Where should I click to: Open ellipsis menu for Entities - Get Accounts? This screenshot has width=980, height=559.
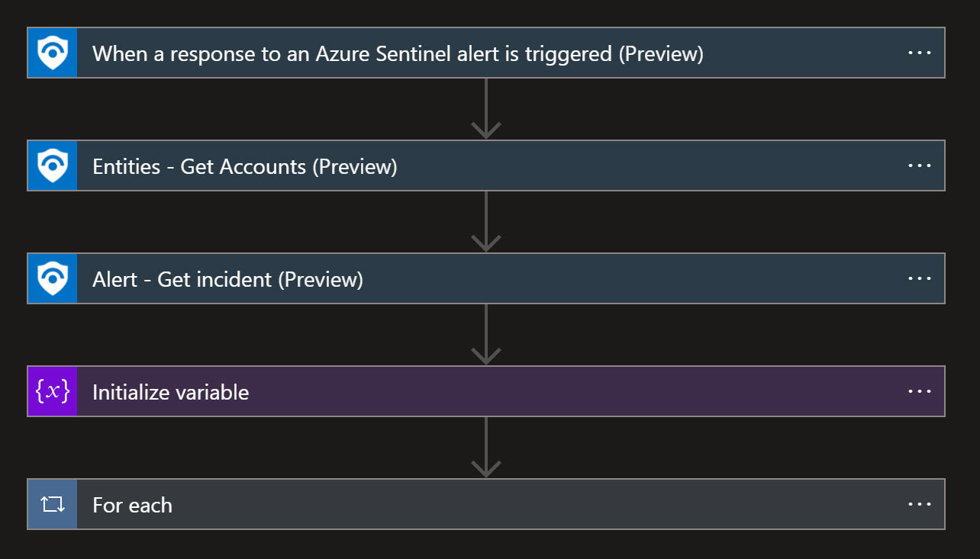click(919, 165)
